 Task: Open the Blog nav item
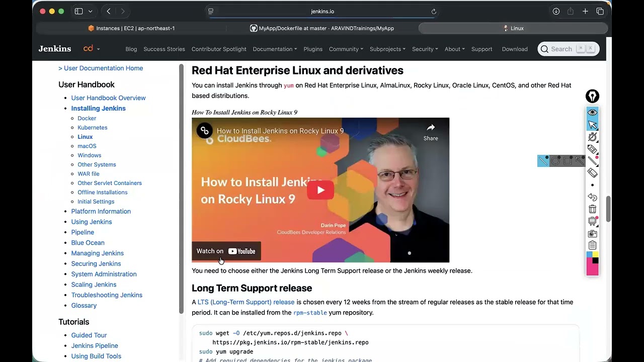[x=131, y=49]
